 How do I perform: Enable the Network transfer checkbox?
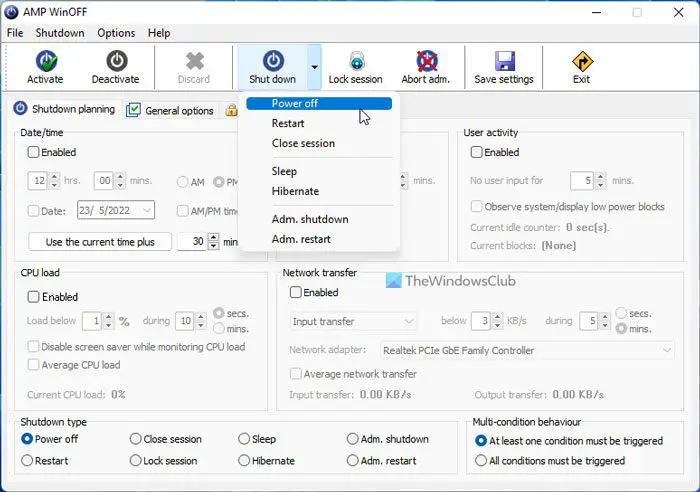point(296,292)
